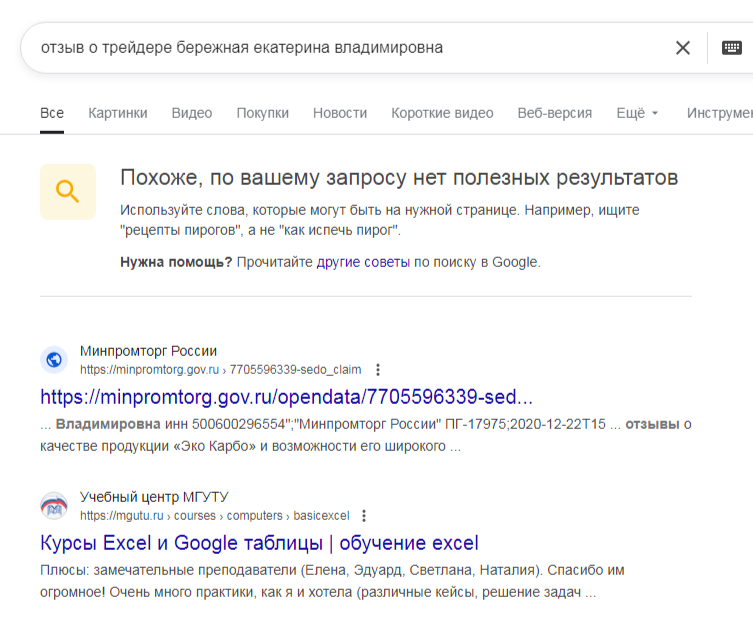Switch to the Видео tab
753x631 pixels.
(192, 113)
